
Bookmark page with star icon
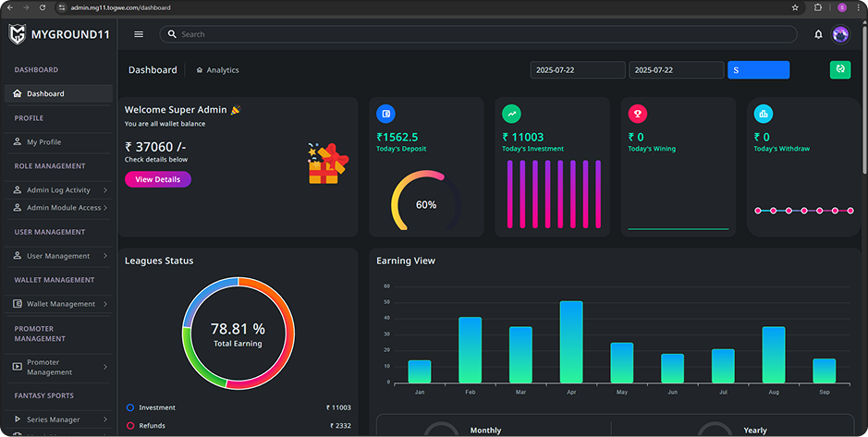[x=795, y=7]
